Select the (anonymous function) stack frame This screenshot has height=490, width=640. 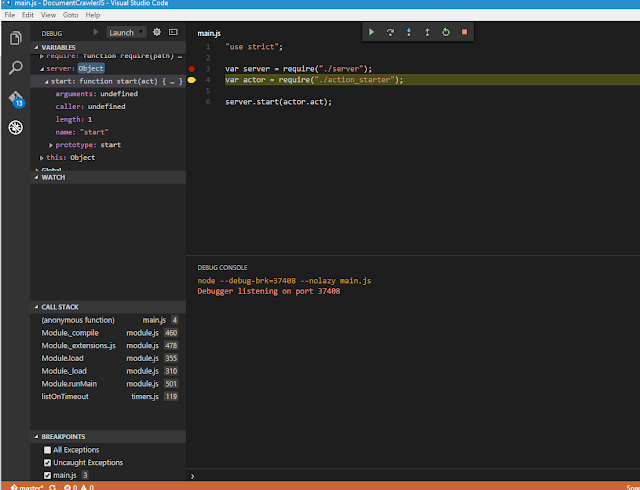pyautogui.click(x=108, y=320)
